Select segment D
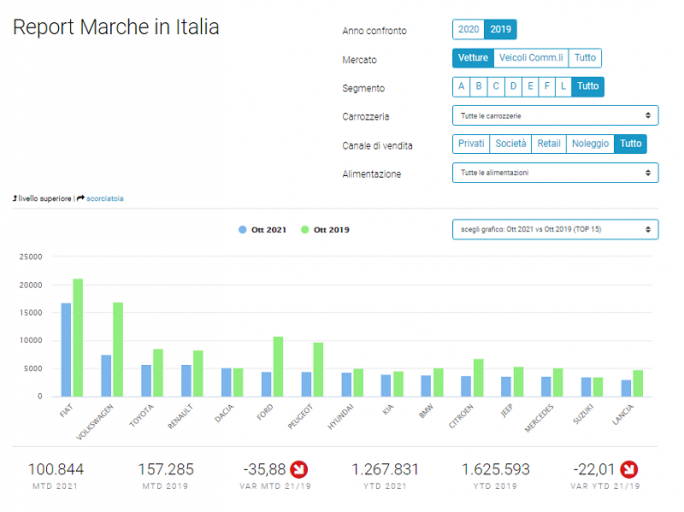The image size is (684, 512). point(513,86)
